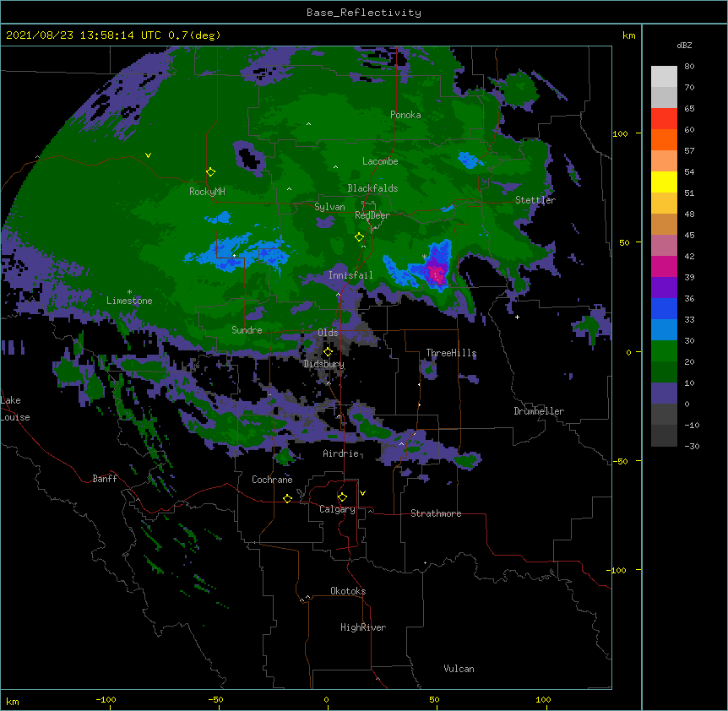Image resolution: width=728 pixels, height=711 pixels.
Task: Select the yellow diamond marker below RedDeer
Action: pos(360,237)
